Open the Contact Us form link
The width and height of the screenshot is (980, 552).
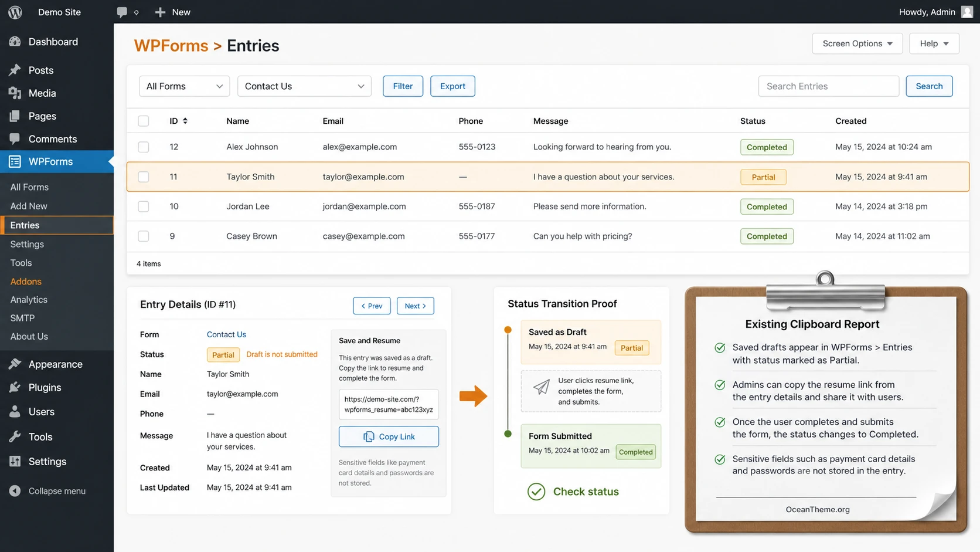tap(226, 334)
